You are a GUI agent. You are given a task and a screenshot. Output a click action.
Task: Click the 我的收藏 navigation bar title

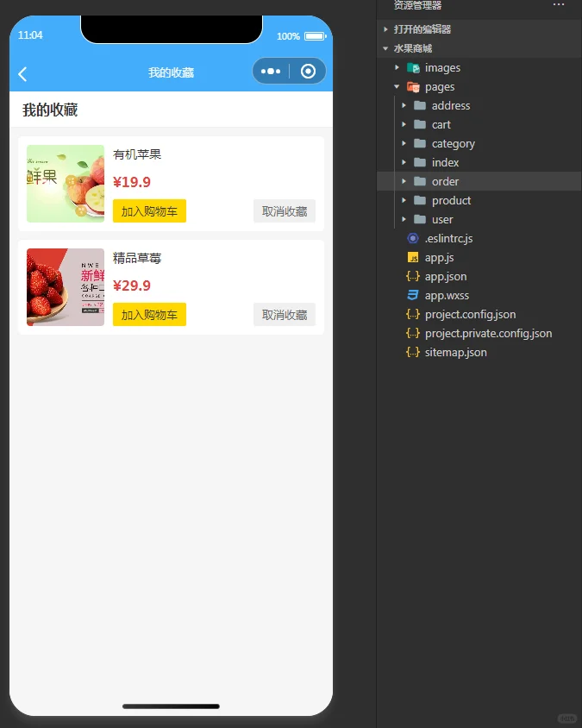point(172,72)
